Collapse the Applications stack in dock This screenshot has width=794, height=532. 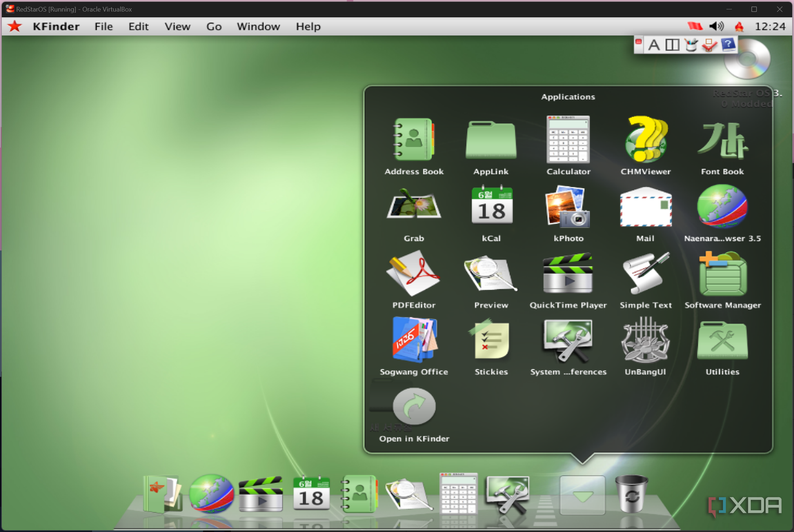click(x=582, y=495)
